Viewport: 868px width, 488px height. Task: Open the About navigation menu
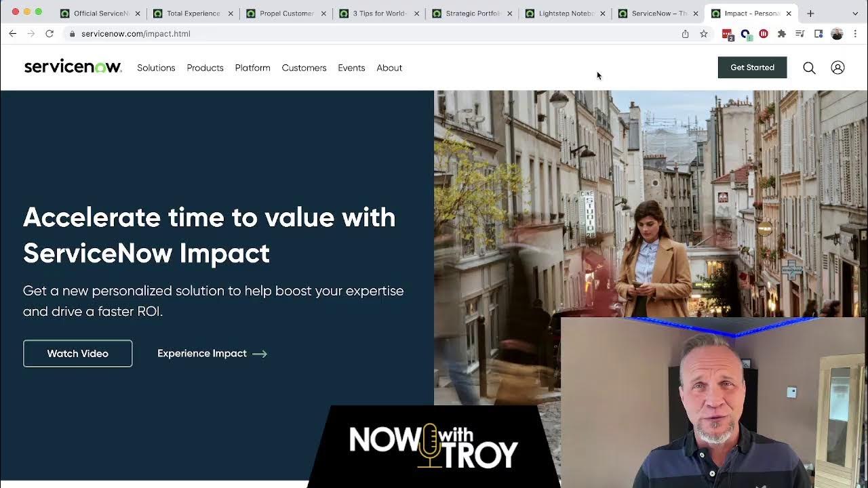pos(389,68)
